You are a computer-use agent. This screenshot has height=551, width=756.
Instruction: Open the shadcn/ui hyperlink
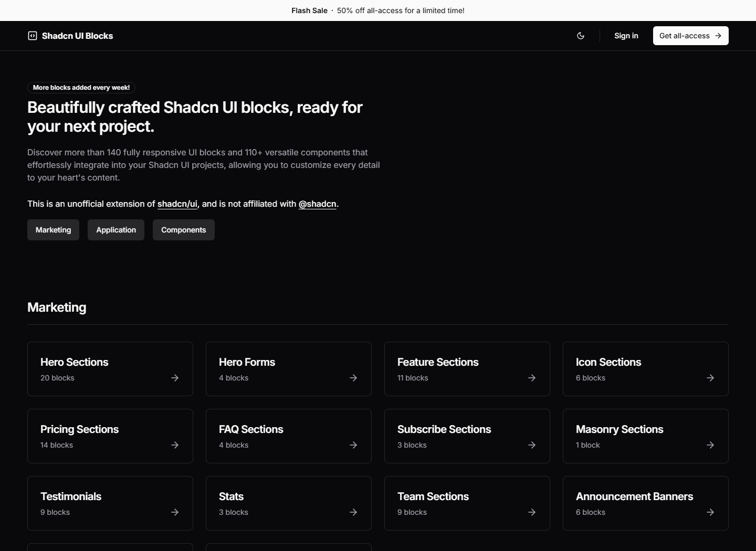(177, 204)
